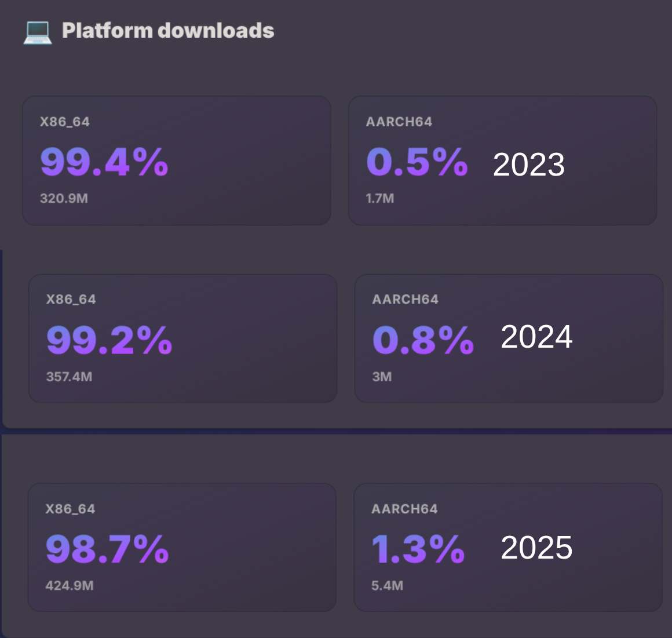Click the AARCH64 label above 1.3%
Image resolution: width=672 pixels, height=638 pixels.
tap(404, 509)
